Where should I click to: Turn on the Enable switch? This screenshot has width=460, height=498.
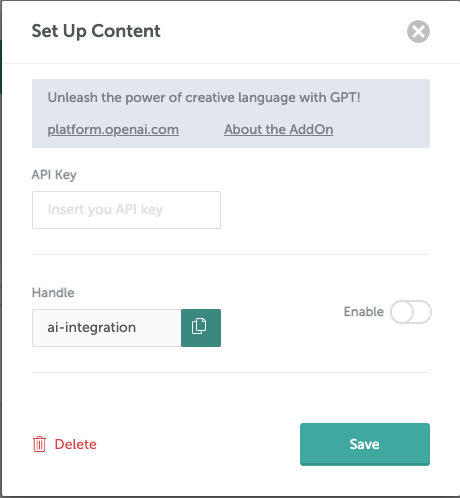coord(411,312)
